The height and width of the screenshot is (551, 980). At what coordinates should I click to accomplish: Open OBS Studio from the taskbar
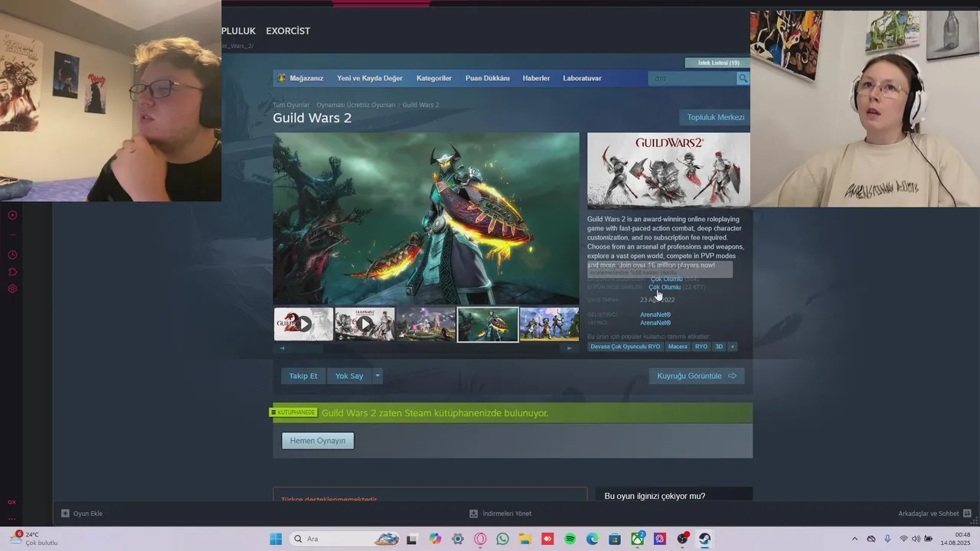[682, 539]
